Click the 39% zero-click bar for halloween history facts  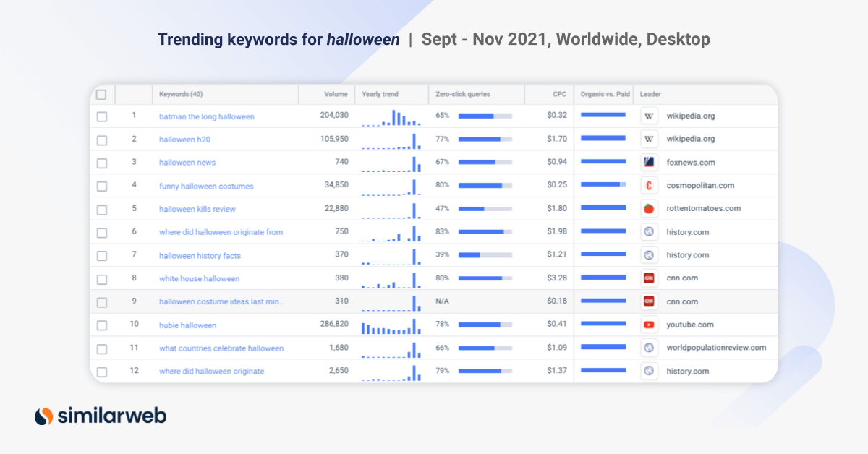coord(485,254)
